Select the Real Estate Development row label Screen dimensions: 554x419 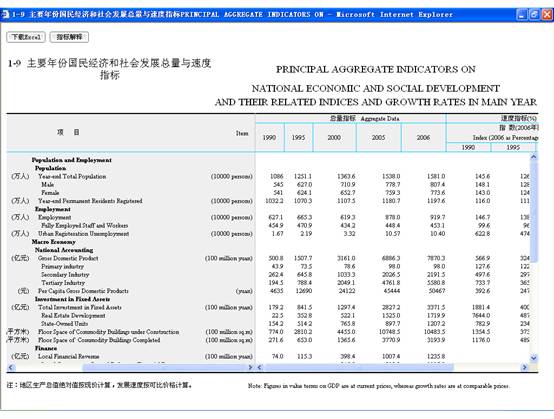coord(73,315)
